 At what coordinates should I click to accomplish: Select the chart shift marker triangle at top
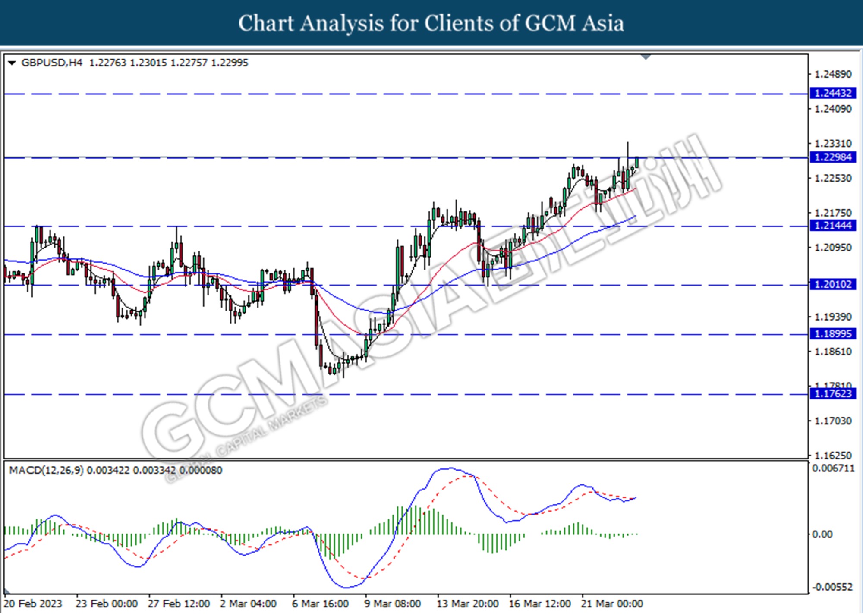(646, 57)
